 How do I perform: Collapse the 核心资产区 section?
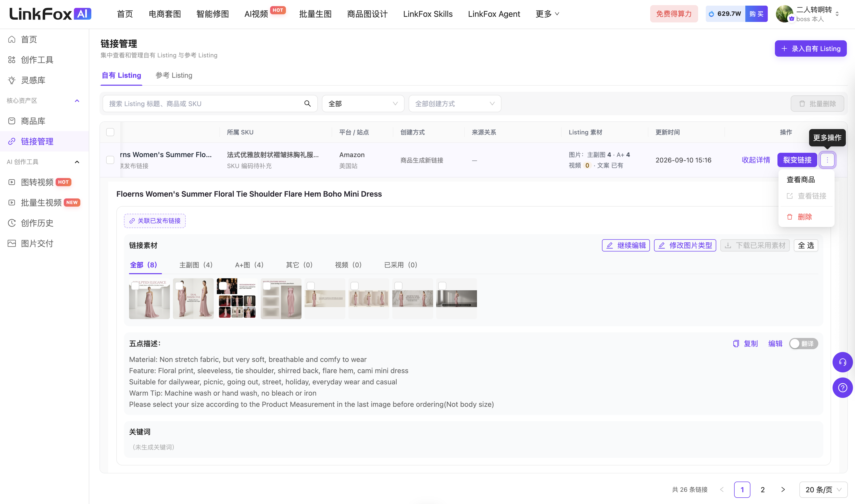click(x=77, y=100)
